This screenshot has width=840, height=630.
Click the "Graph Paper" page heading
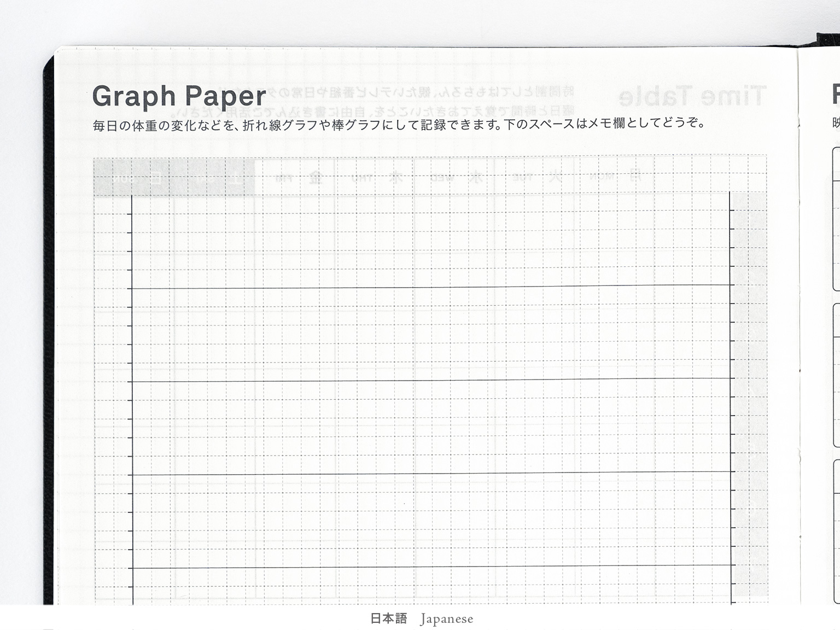(x=179, y=96)
